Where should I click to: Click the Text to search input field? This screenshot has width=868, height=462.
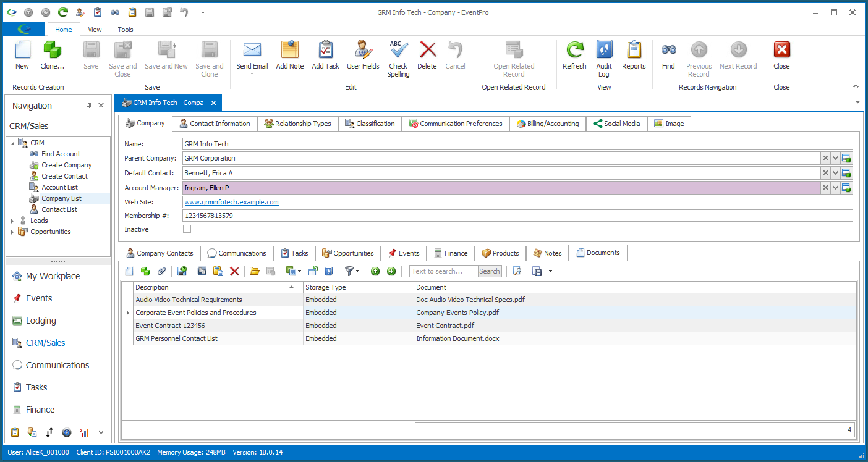pyautogui.click(x=444, y=271)
